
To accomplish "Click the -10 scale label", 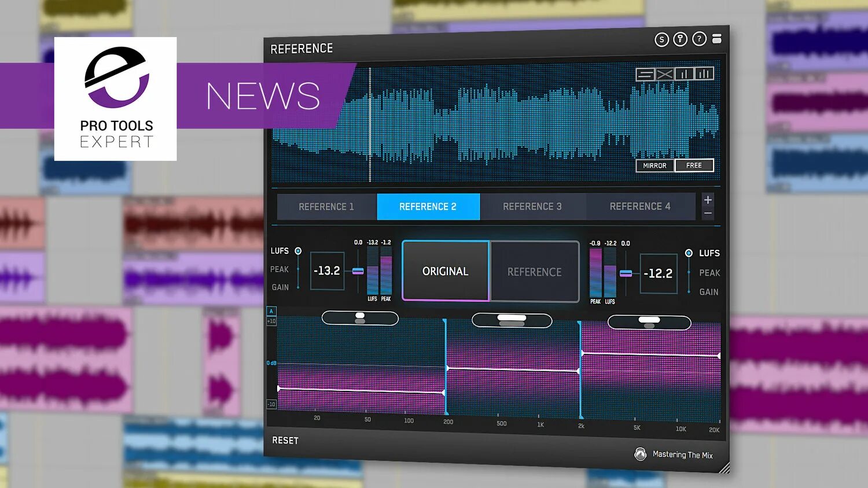I will pos(271,404).
